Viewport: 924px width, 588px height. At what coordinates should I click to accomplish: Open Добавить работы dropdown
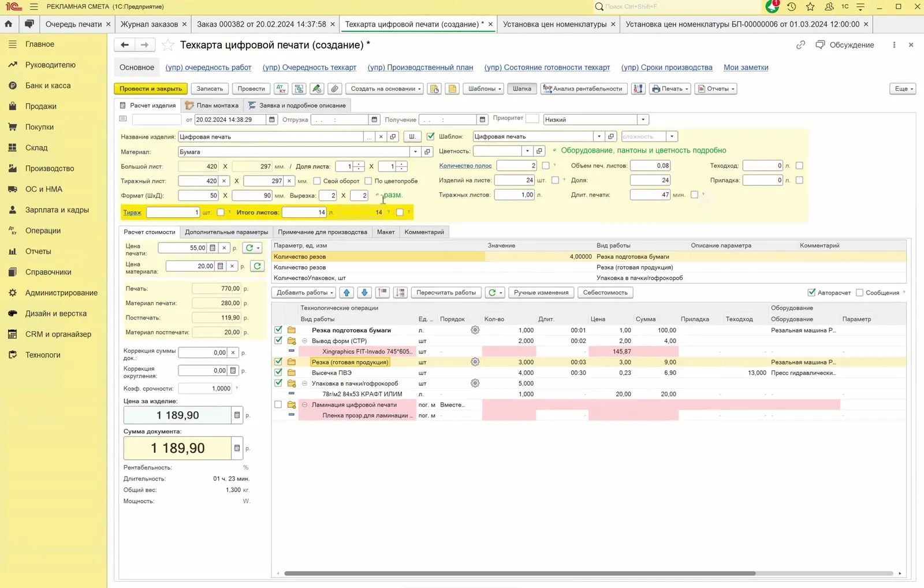[x=305, y=293]
